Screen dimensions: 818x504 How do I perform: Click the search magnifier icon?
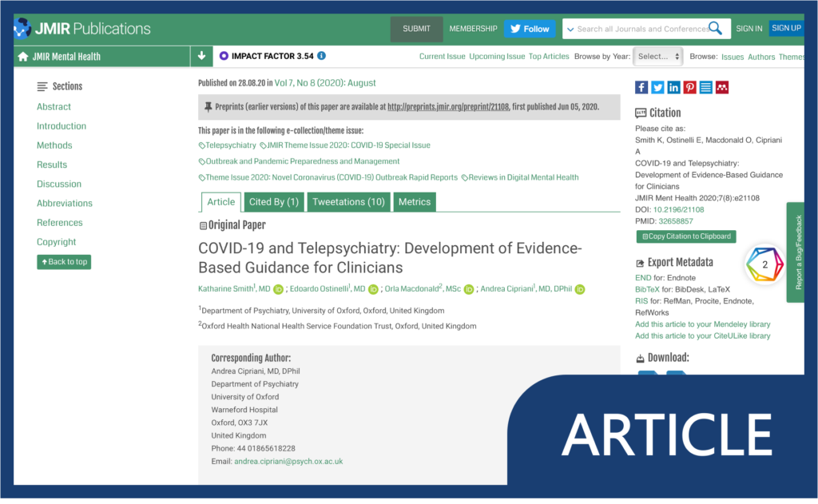[715, 29]
